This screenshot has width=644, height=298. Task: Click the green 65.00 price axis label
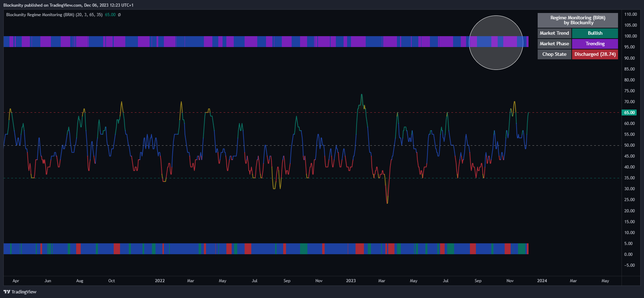629,113
